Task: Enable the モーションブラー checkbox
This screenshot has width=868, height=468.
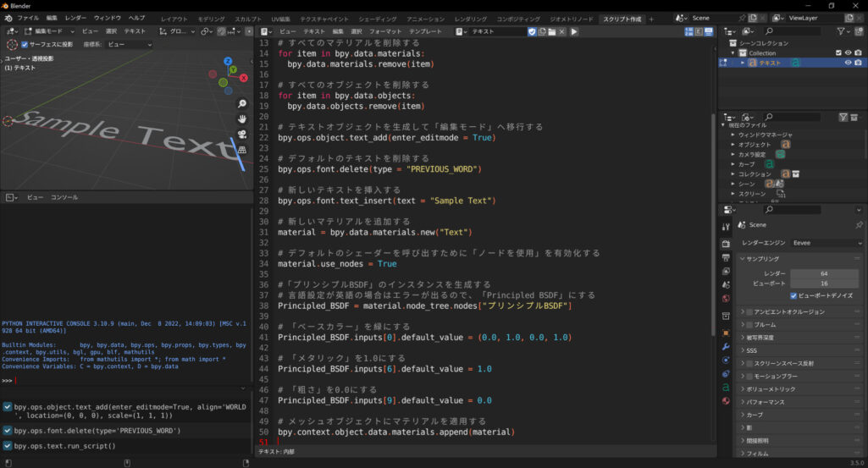Action: tap(749, 376)
